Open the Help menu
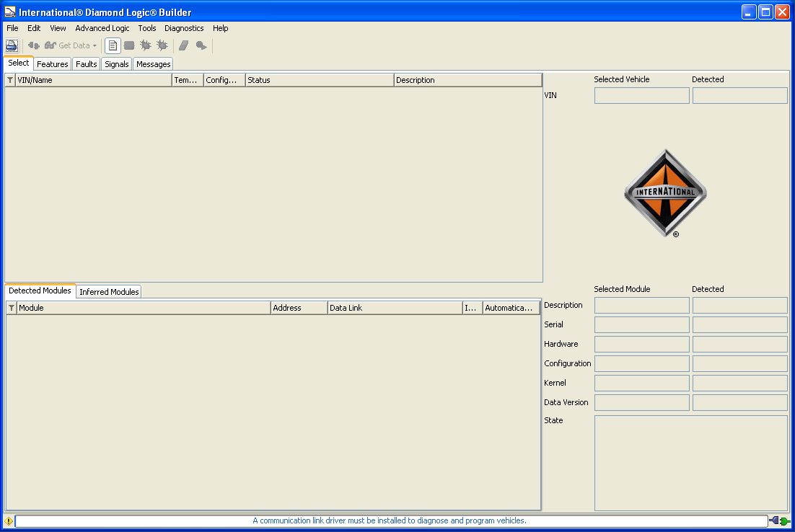Viewport: 795px width, 532px height. click(x=221, y=28)
